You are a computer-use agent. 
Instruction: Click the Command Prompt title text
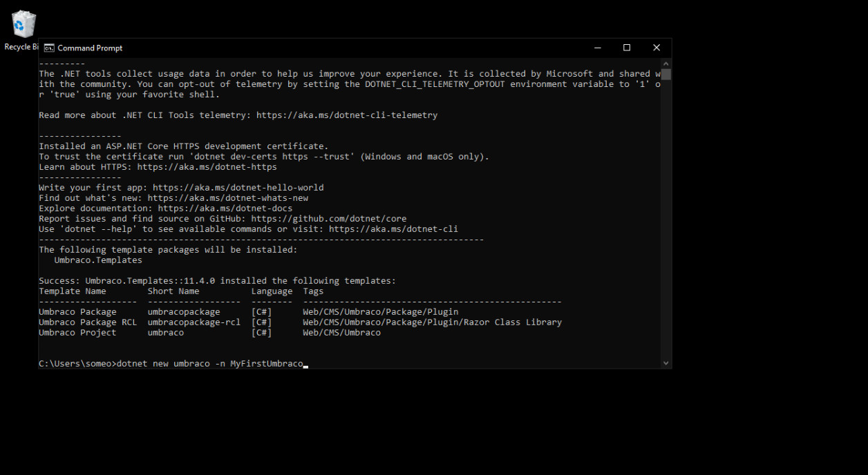point(90,48)
